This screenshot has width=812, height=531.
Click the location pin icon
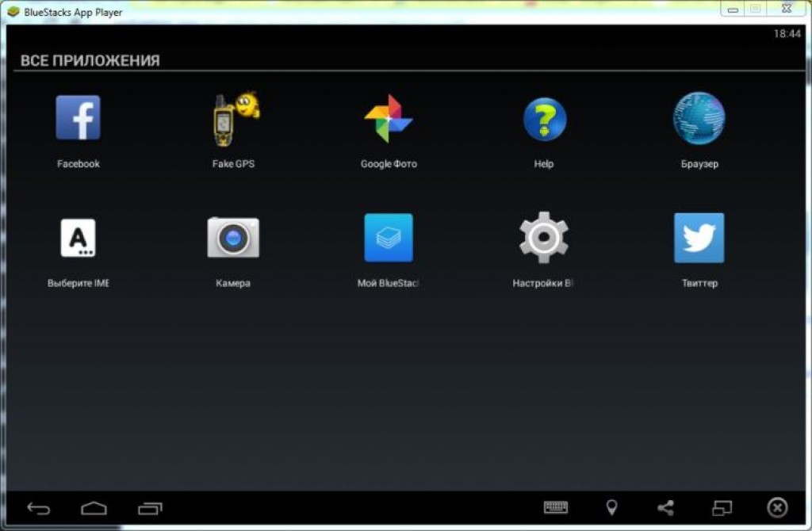coord(611,508)
